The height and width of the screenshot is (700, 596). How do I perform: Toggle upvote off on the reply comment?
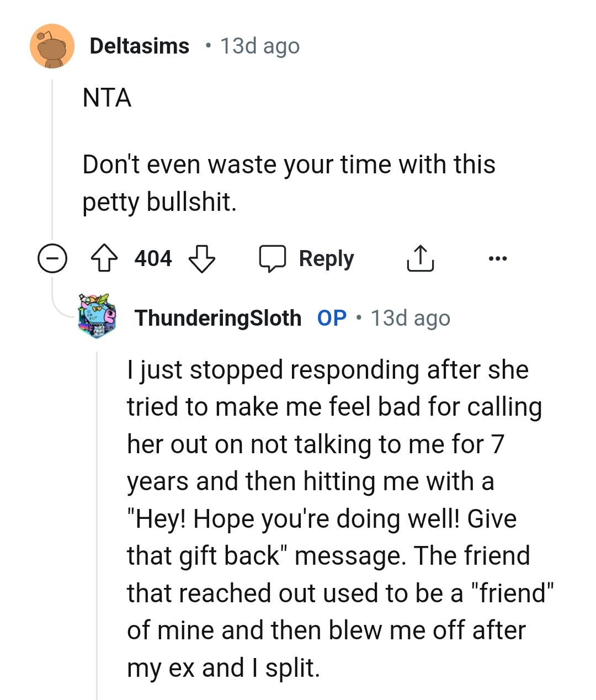(105, 258)
